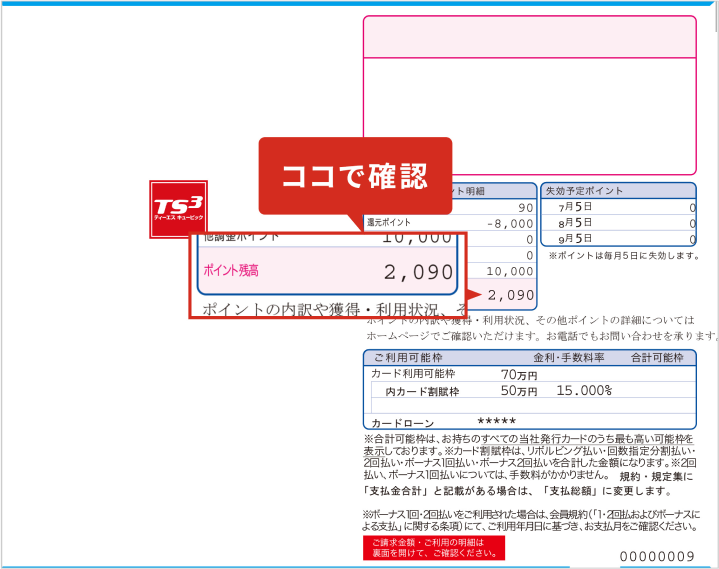The height and width of the screenshot is (569, 719).
Task: Click the large pink empty box at top
Action: (529, 95)
